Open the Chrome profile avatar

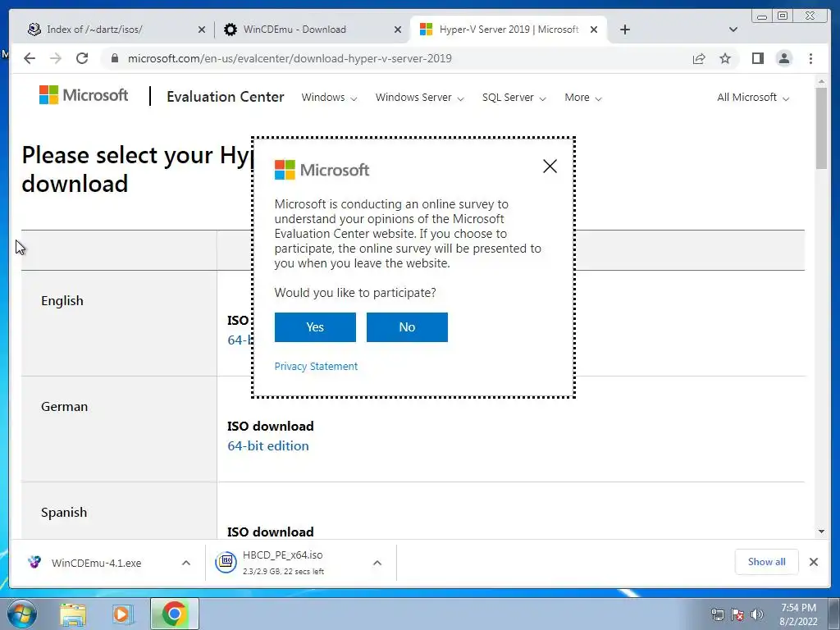[783, 58]
